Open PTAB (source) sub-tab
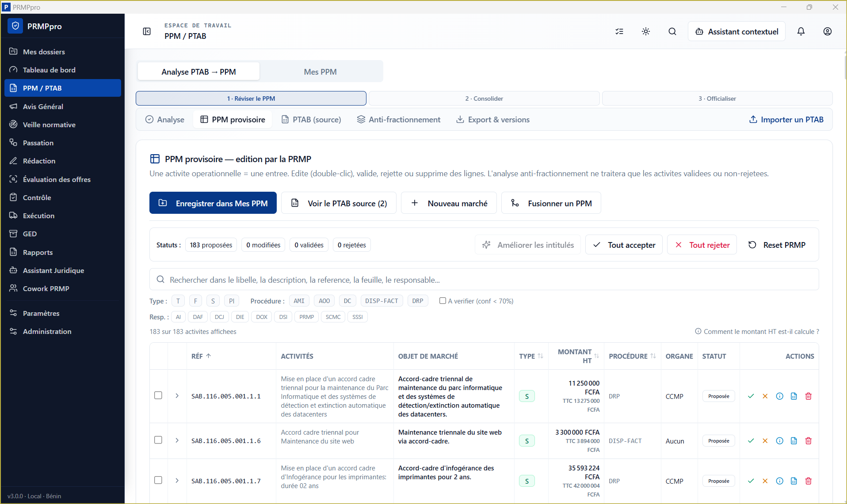This screenshot has height=504, width=847. [311, 120]
